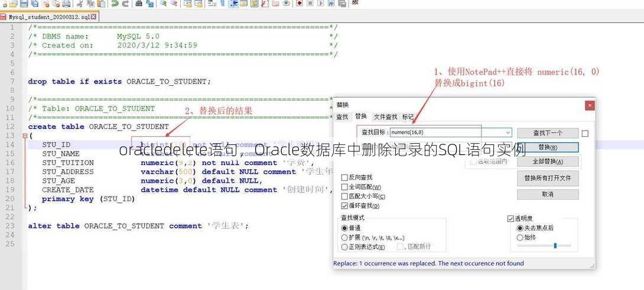
Task: Click the Redo arrow toolbar icon
Action: (x=126, y=4)
